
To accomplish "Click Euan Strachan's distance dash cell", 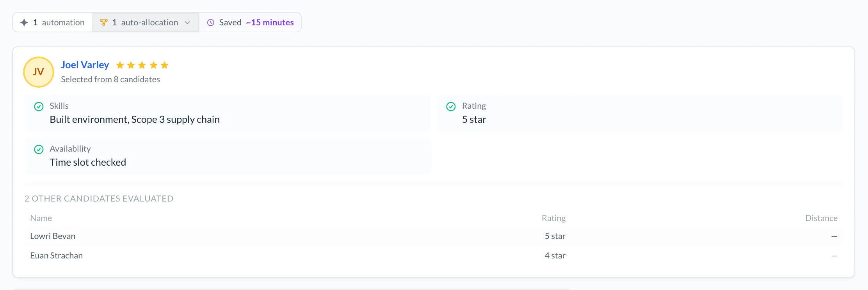I will coord(834,256).
